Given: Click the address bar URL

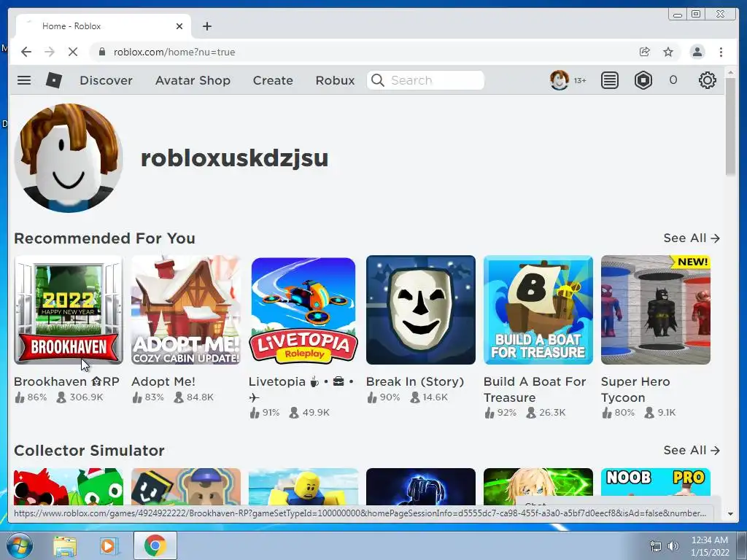Looking at the screenshot, I should 174,52.
